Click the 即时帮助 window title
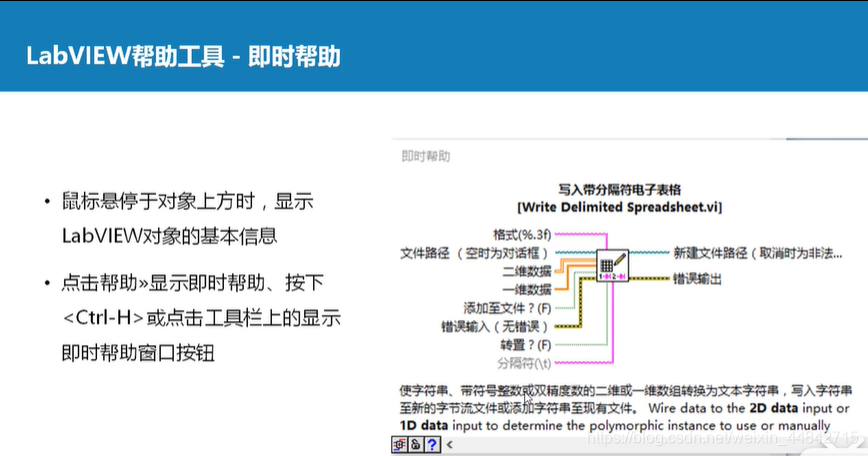The image size is (868, 456). (425, 157)
